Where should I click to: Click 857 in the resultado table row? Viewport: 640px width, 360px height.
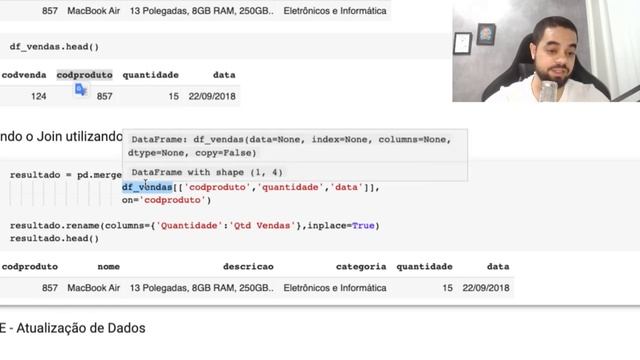point(50,288)
